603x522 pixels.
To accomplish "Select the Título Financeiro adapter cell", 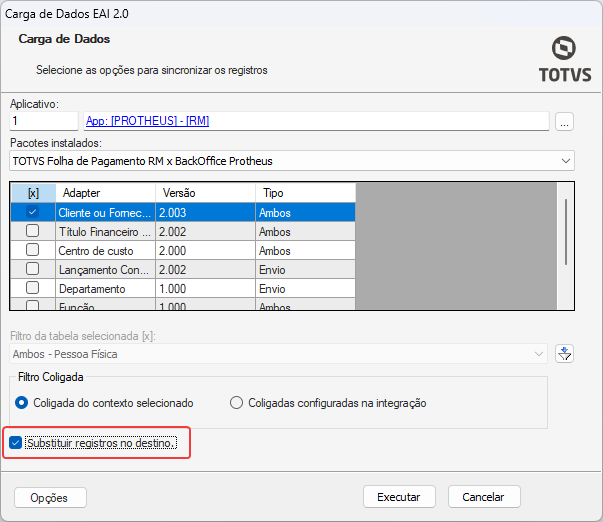I will tap(106, 231).
